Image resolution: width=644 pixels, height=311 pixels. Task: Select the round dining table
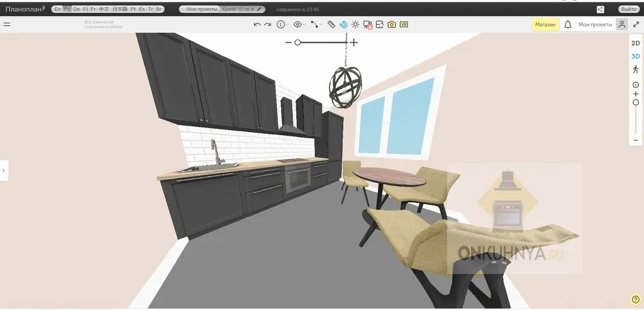(389, 177)
